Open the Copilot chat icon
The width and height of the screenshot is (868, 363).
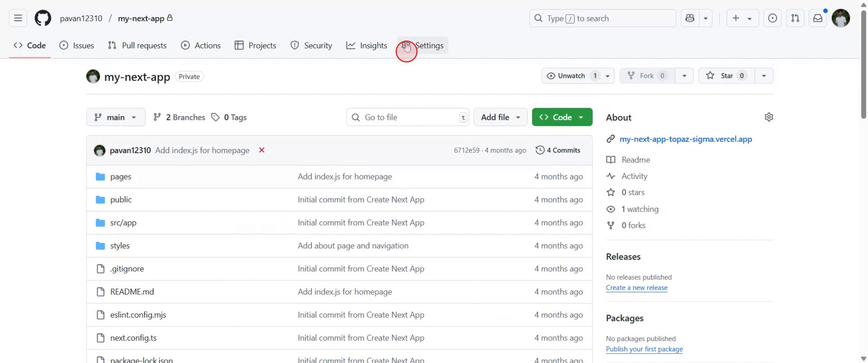point(690,18)
